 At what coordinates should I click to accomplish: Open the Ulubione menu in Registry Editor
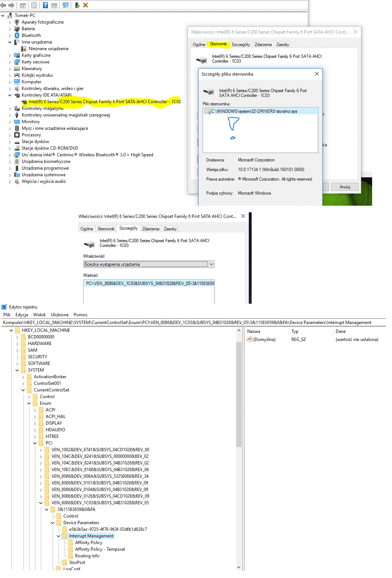(60, 315)
